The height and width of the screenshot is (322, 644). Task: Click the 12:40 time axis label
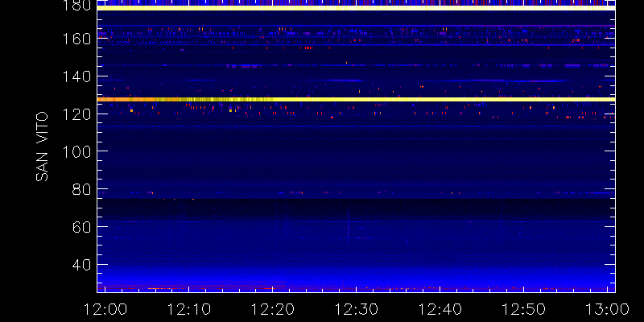tap(440, 309)
